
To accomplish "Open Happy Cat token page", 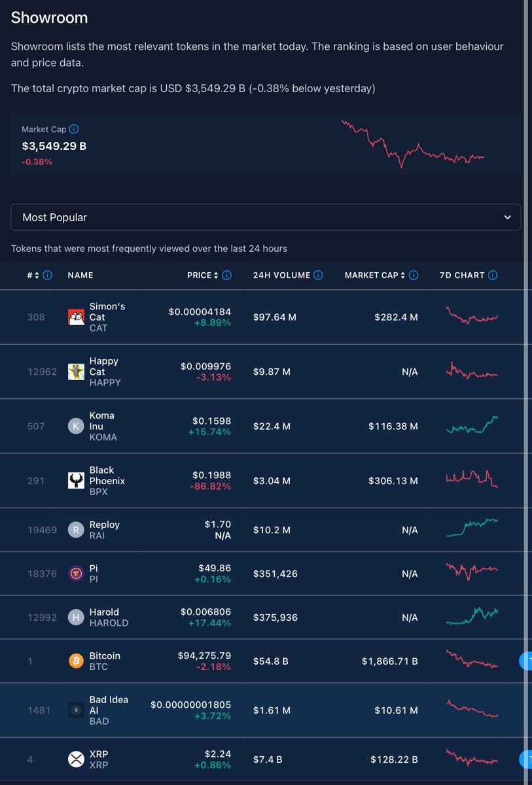I will click(x=104, y=366).
